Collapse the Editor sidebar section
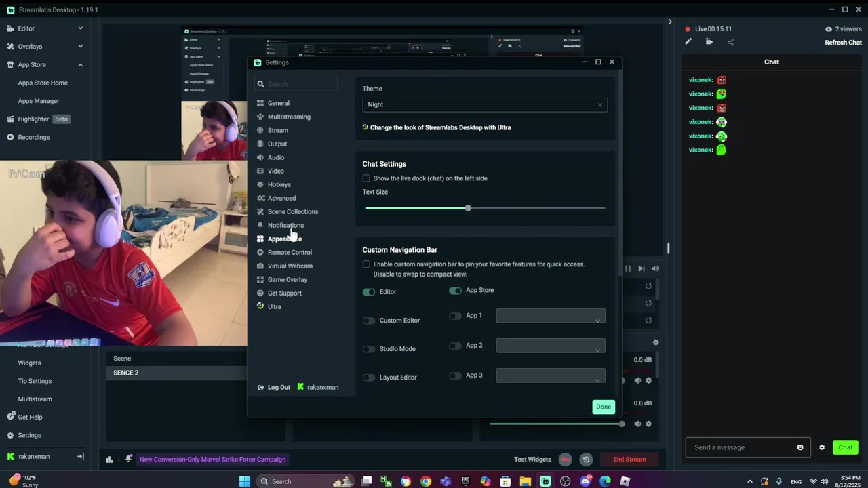Image resolution: width=868 pixels, height=488 pixels. tap(80, 28)
